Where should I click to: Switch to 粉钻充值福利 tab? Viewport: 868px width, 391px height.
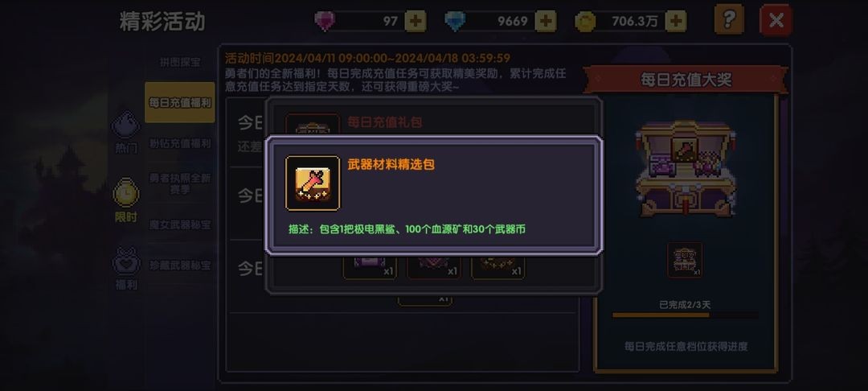click(x=180, y=143)
